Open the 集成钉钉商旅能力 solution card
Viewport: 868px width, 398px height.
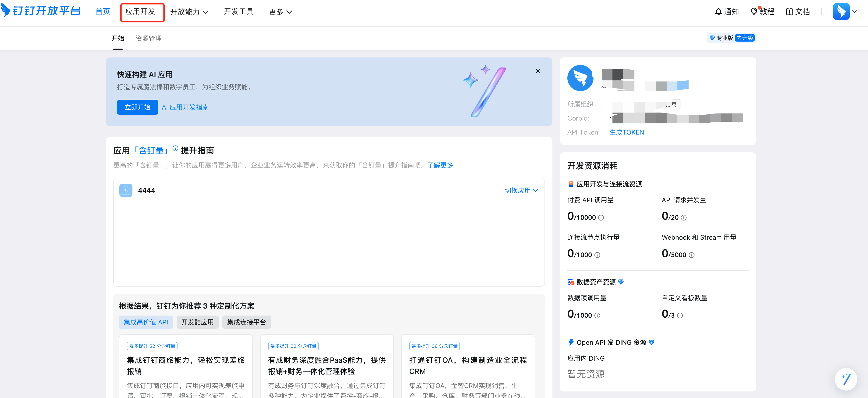coord(186,366)
